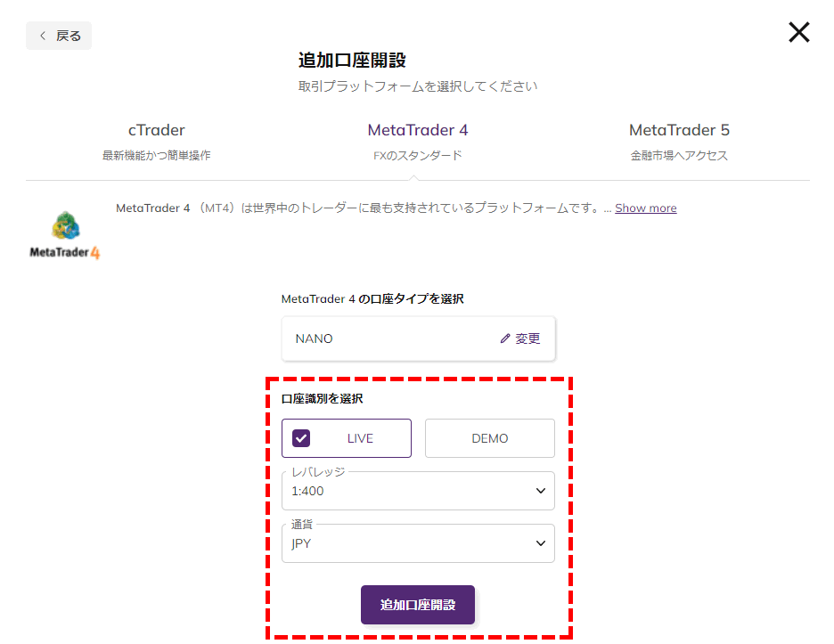Open the 通貨 JPY dropdown

(x=418, y=543)
